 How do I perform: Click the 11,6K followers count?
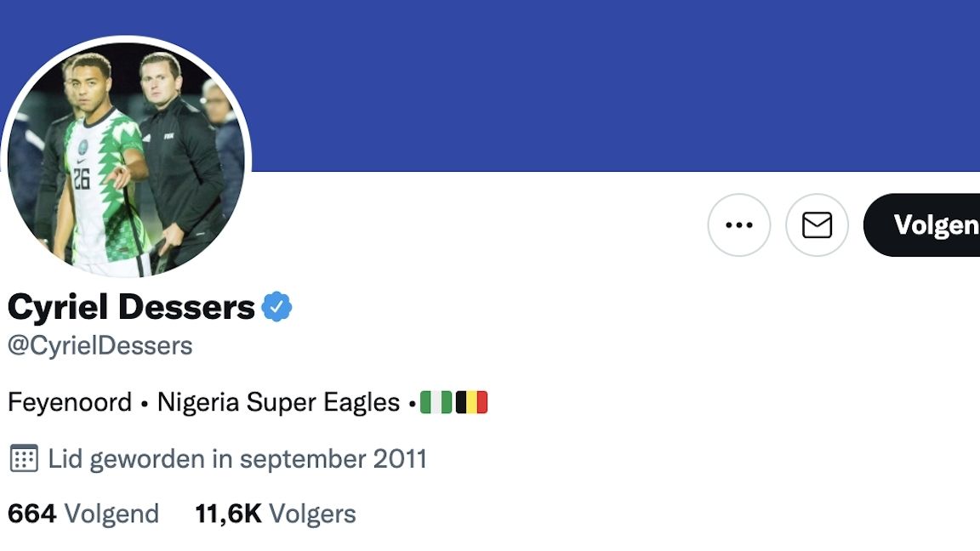[228, 514]
